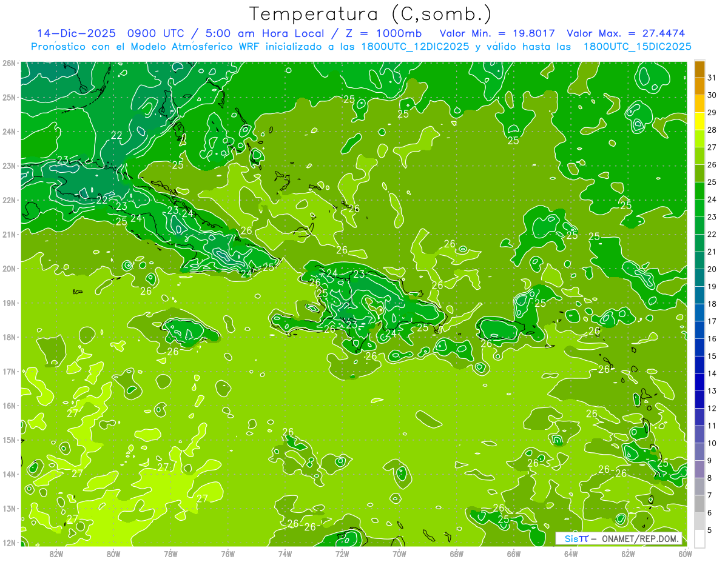Click the yellow swatch between 28 and 29
Image resolution: width=728 pixels, height=562 pixels.
click(x=699, y=121)
